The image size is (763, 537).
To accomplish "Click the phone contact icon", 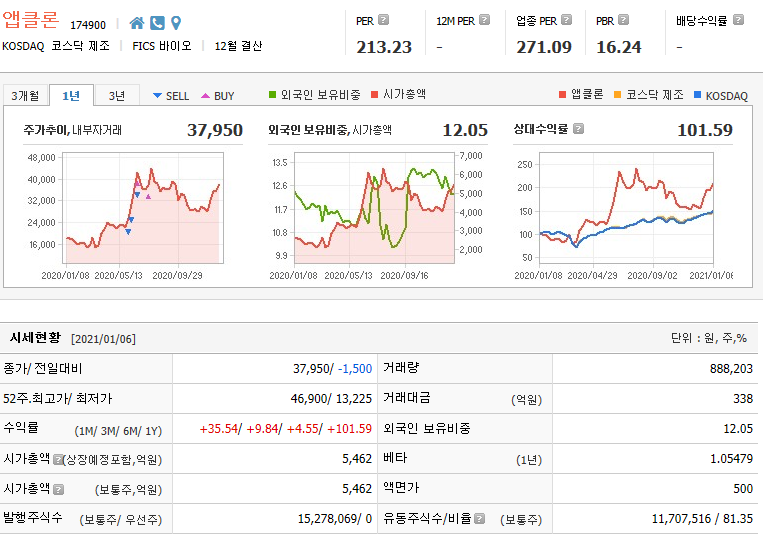I will [157, 23].
